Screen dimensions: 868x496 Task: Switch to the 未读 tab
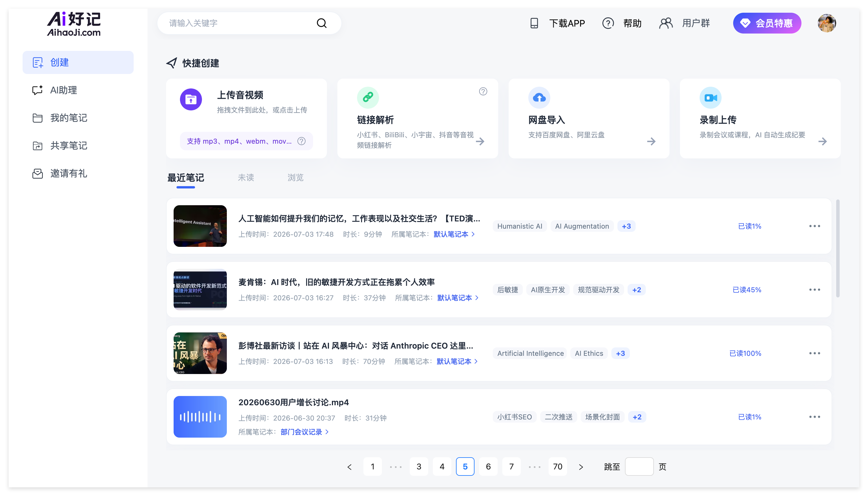[x=246, y=177]
